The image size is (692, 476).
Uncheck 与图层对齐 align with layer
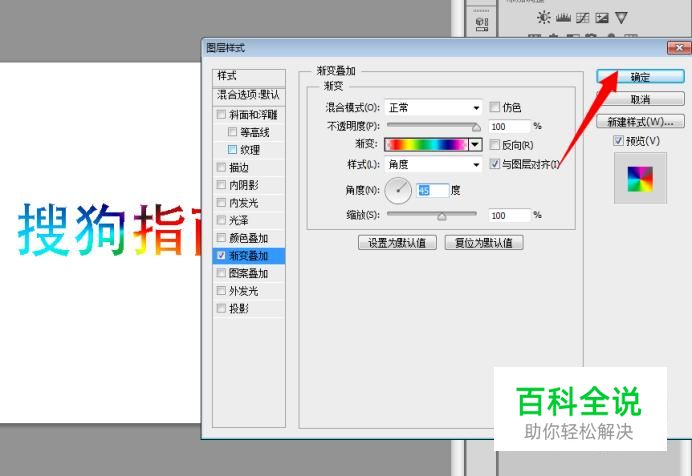tap(495, 164)
